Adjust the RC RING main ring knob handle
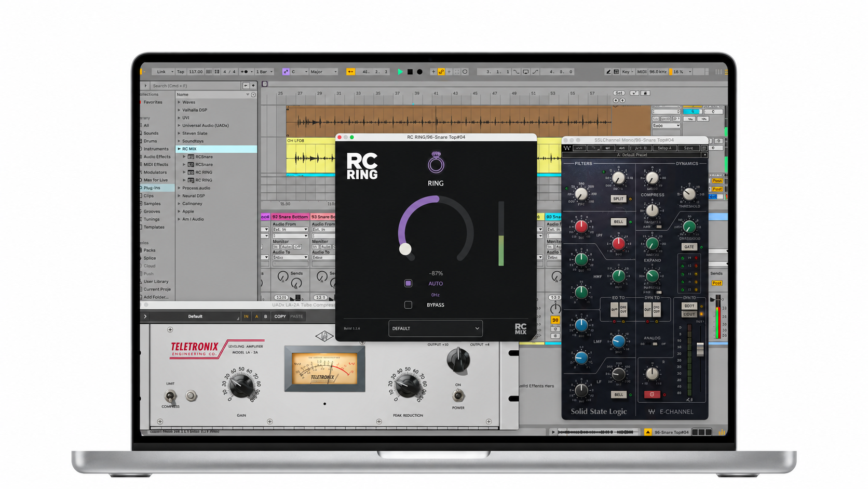This screenshot has width=868, height=489. [405, 249]
